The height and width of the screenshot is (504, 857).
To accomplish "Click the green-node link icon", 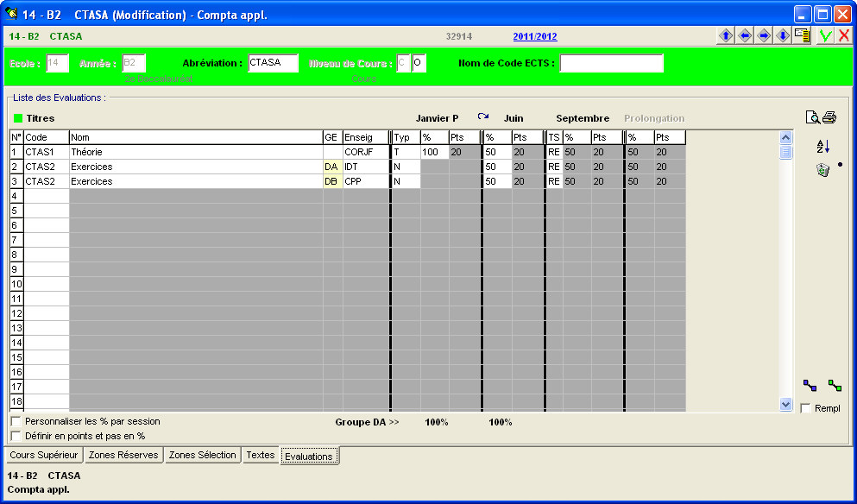I will point(835,386).
